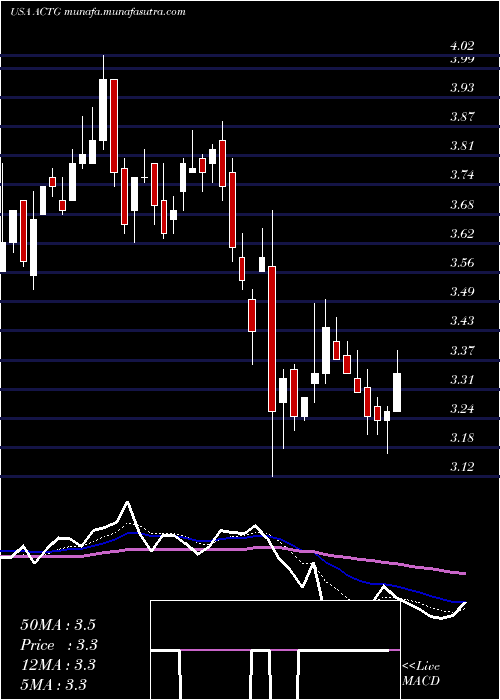Click the '<<Live MACD' label
This screenshot has height=700, width=500.
pyautogui.click(x=421, y=674)
